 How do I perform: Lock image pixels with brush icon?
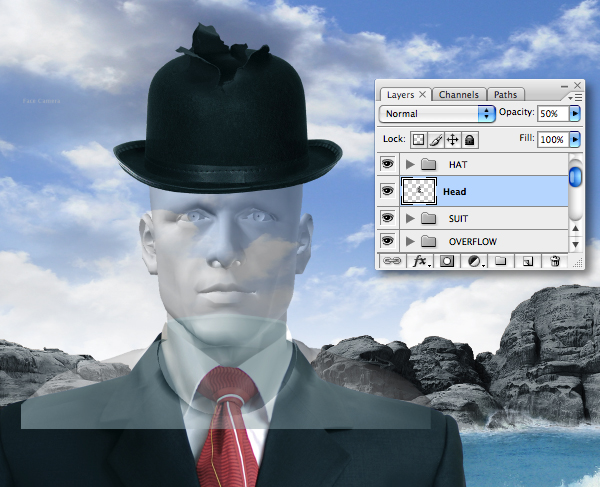436,140
